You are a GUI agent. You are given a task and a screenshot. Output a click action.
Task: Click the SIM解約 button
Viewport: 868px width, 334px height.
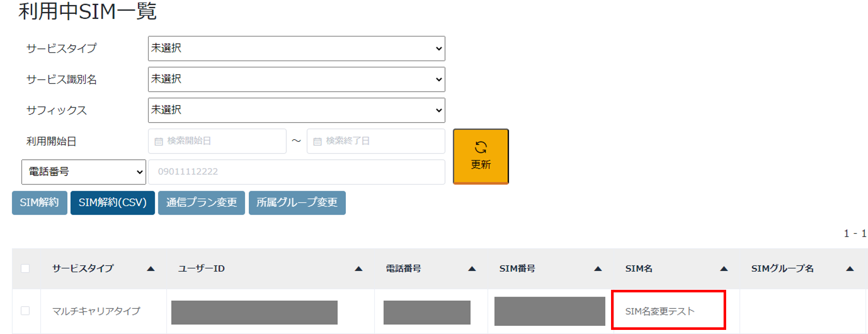pyautogui.click(x=40, y=202)
